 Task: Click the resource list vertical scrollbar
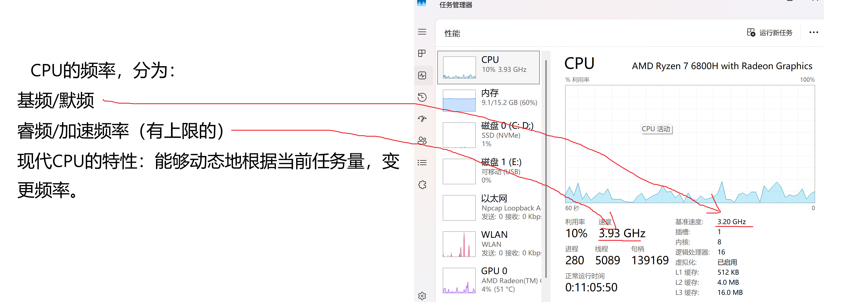click(x=546, y=169)
